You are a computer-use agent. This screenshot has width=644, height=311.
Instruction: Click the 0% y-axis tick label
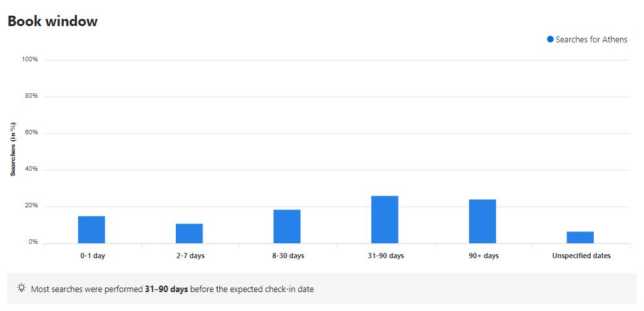coord(33,243)
